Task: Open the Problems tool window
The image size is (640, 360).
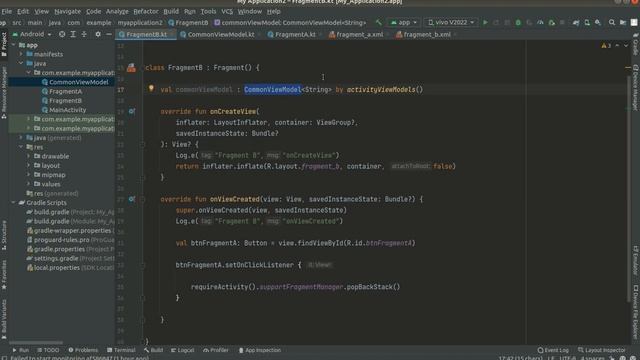Action: click(83, 350)
